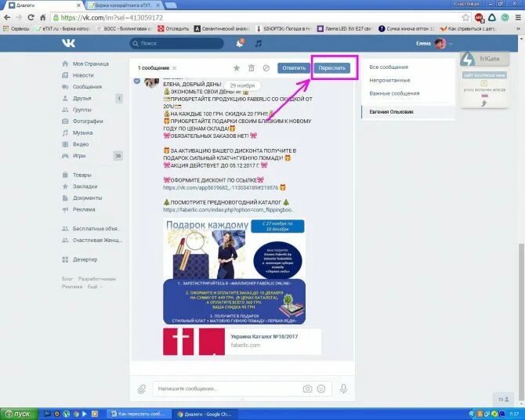
Task: Click browser back arrow
Action: point(7,17)
